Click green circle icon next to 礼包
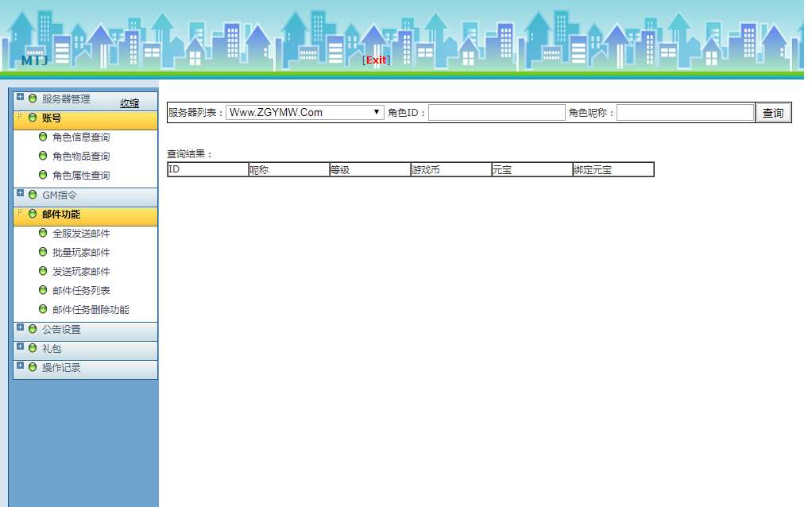The image size is (812, 507). click(x=33, y=348)
